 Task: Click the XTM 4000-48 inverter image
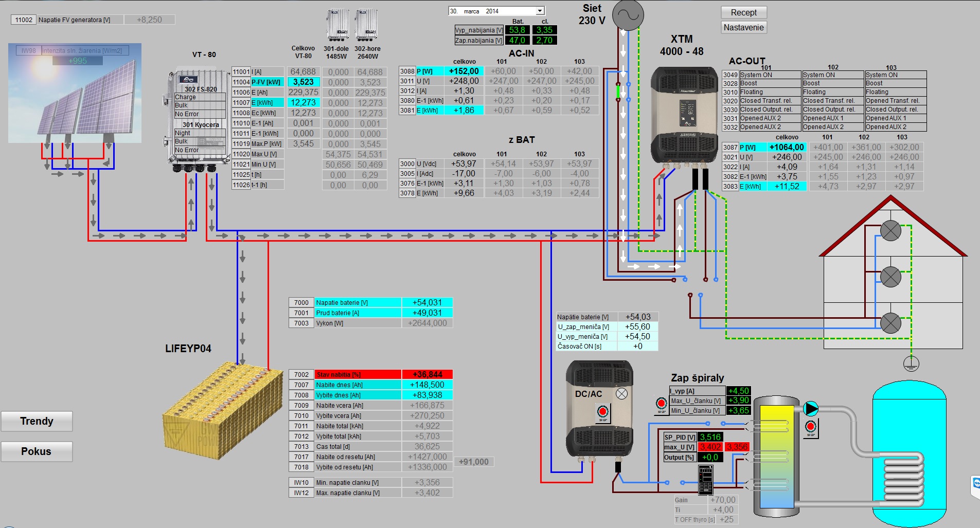(x=684, y=117)
